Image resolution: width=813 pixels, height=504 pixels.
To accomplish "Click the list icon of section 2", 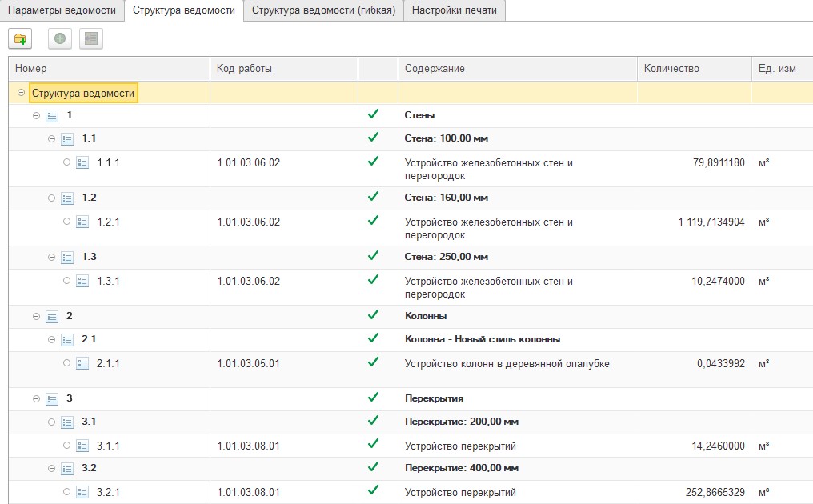I will point(52,316).
